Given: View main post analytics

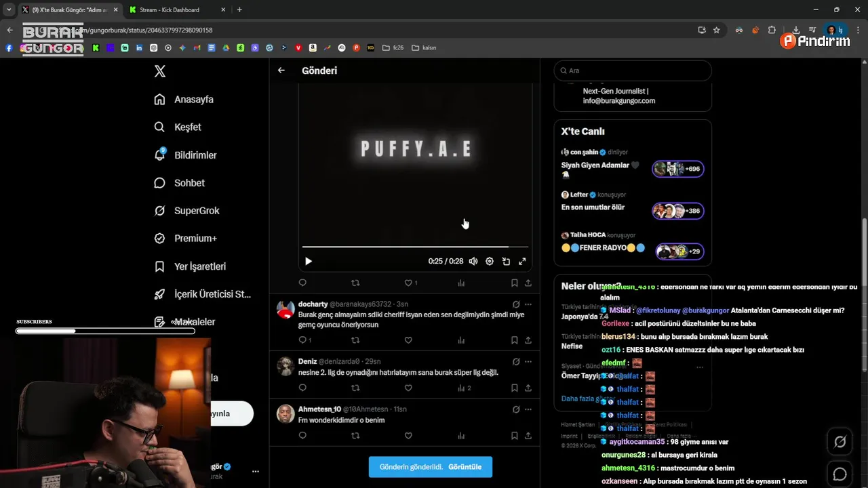Looking at the screenshot, I should click(461, 283).
